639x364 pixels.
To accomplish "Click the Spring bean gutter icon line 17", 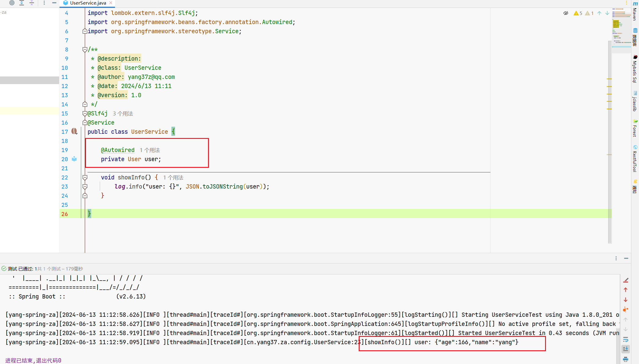I will click(x=74, y=131).
